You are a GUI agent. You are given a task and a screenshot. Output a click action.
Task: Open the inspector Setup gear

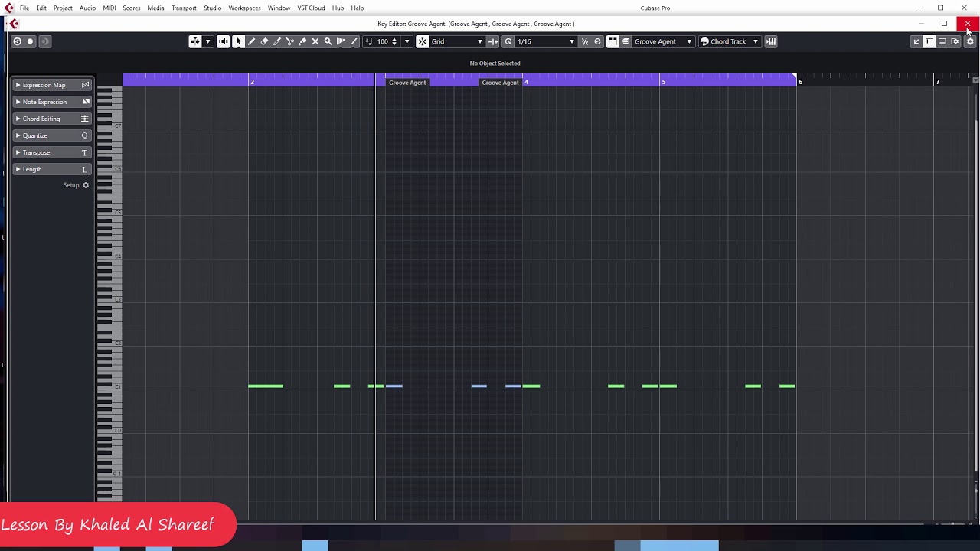[86, 185]
